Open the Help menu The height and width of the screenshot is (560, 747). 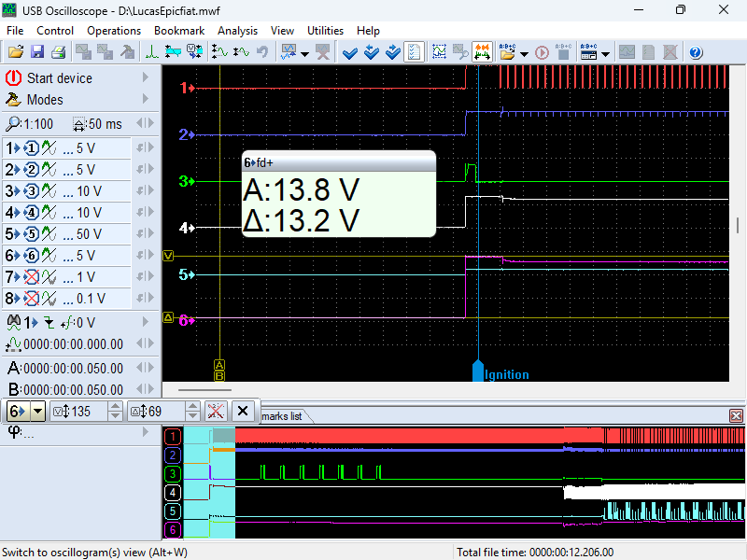pos(368,31)
